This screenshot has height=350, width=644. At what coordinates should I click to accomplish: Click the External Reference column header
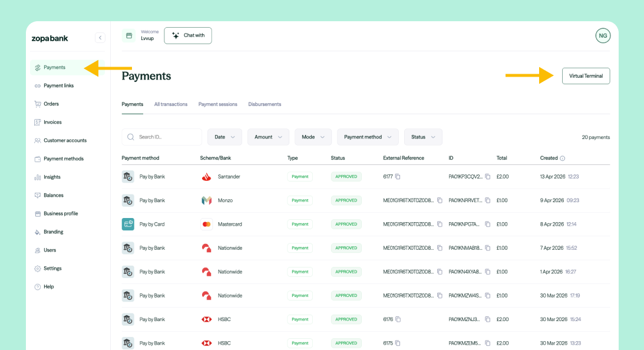404,158
